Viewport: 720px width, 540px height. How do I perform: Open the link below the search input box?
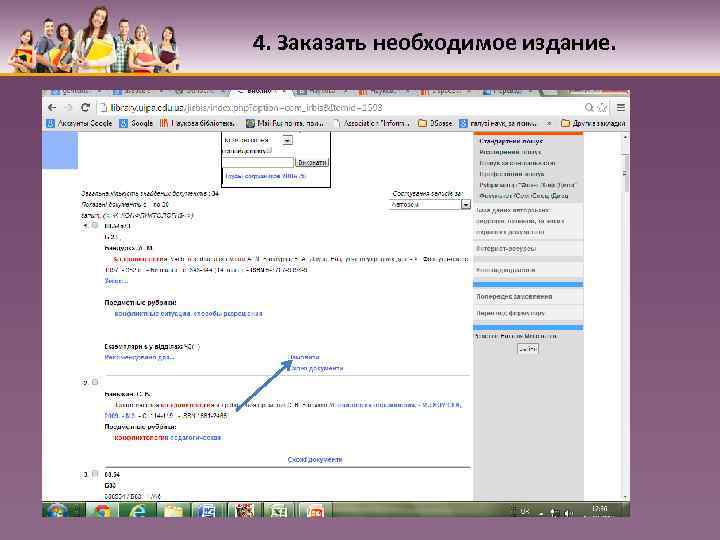(x=265, y=176)
